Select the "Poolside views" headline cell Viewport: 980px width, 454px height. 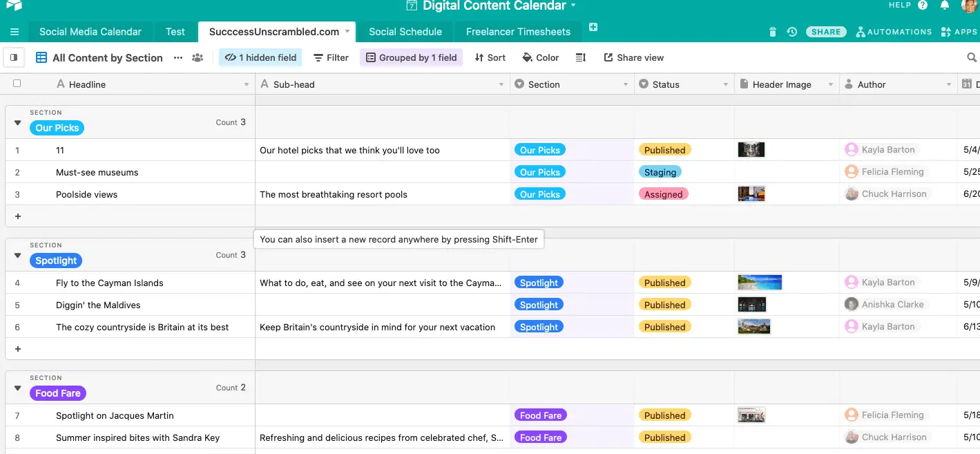pos(87,195)
